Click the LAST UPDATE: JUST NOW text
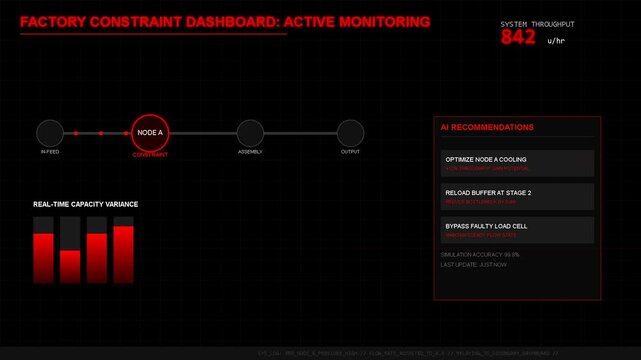Image resolution: width=641 pixels, height=360 pixels. coord(473,265)
